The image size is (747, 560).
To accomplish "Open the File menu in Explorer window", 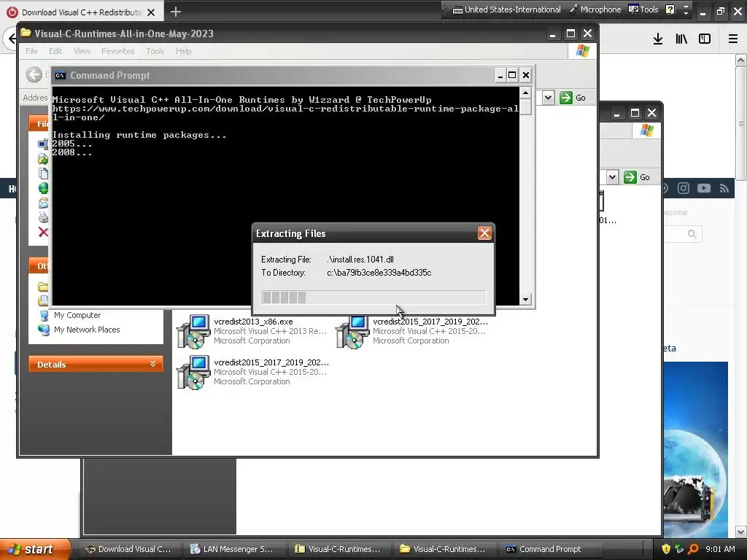I will pyautogui.click(x=31, y=51).
